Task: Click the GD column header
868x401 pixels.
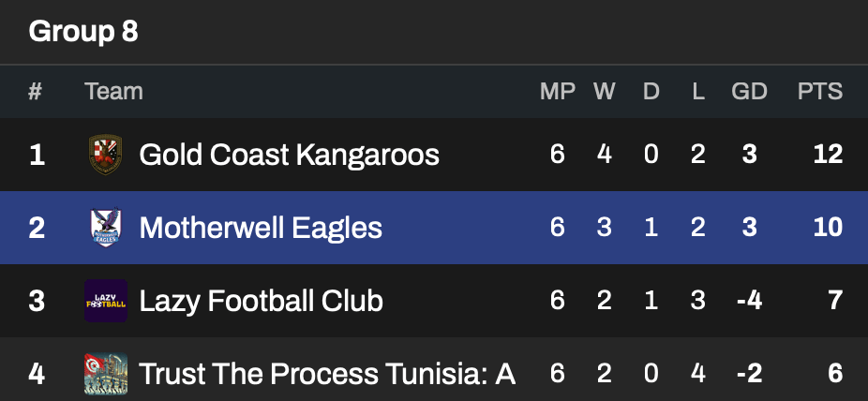Action: click(x=749, y=92)
